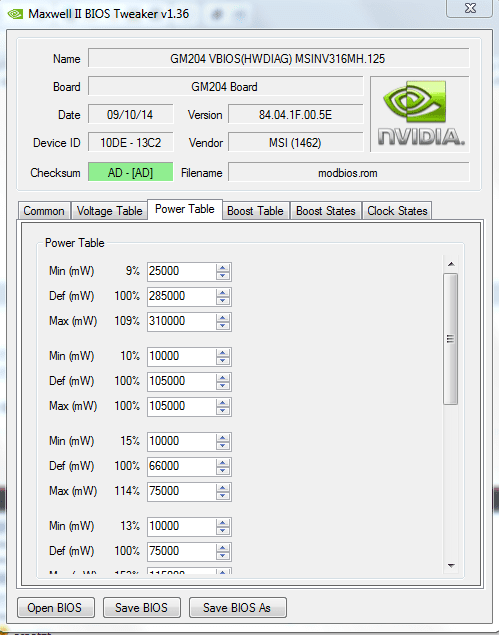Increase the 25000 Min value with up arrow
Image resolution: width=499 pixels, height=635 pixels.
pos(223,267)
